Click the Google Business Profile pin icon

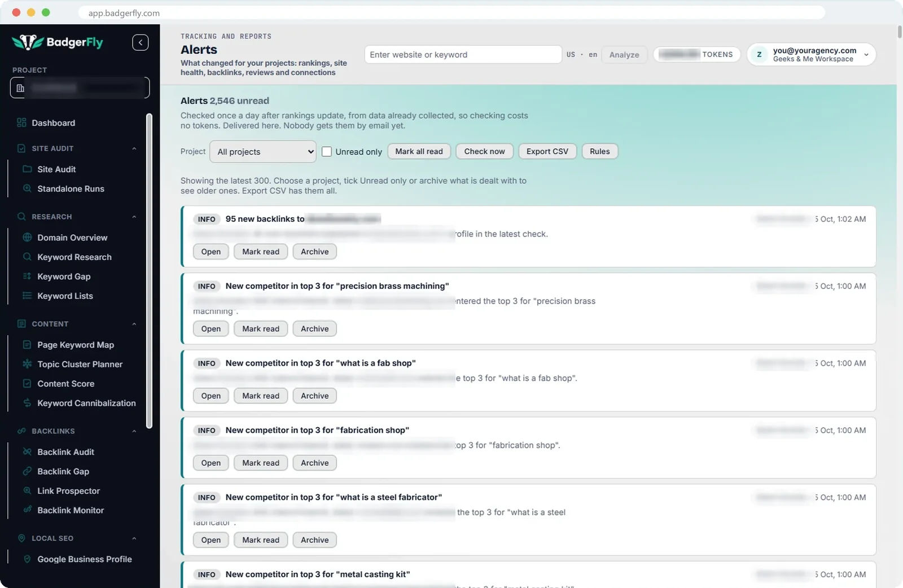coord(27,559)
